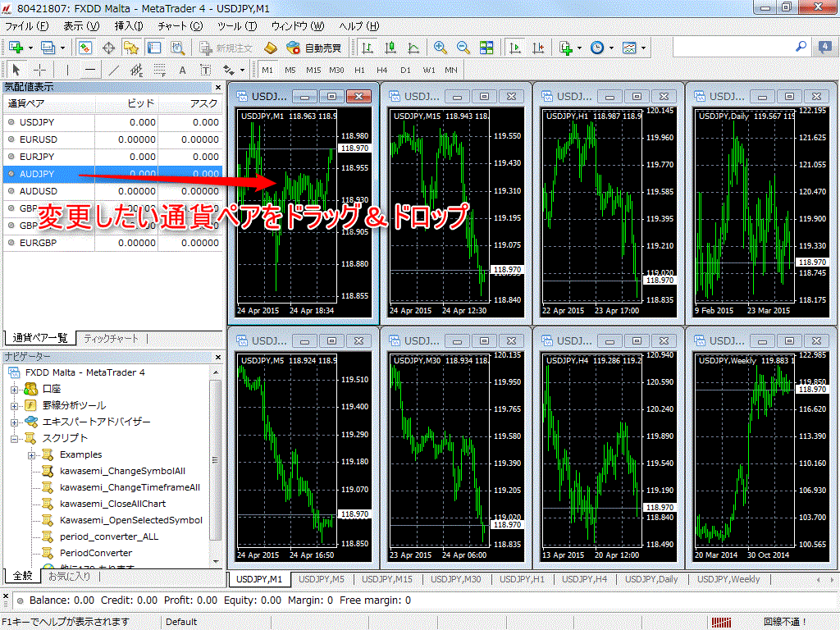The height and width of the screenshot is (630, 840).
Task: Switch to the お気に入り navigator tab
Action: click(69, 577)
